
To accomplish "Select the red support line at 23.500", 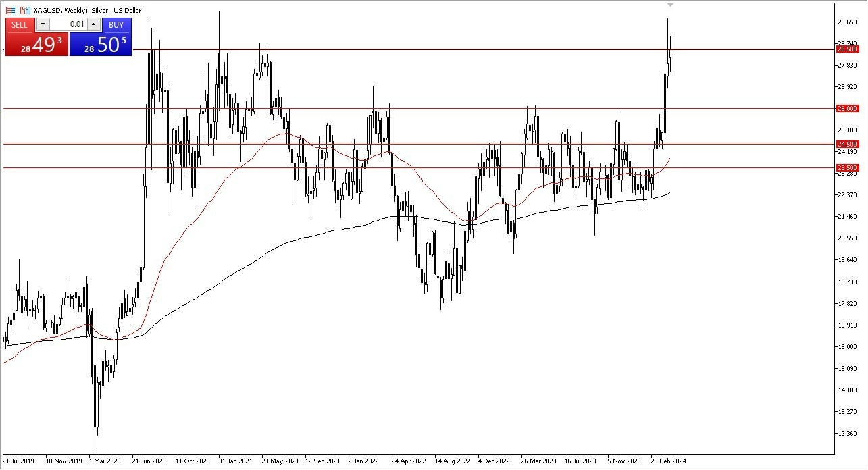I will click(x=405, y=167).
